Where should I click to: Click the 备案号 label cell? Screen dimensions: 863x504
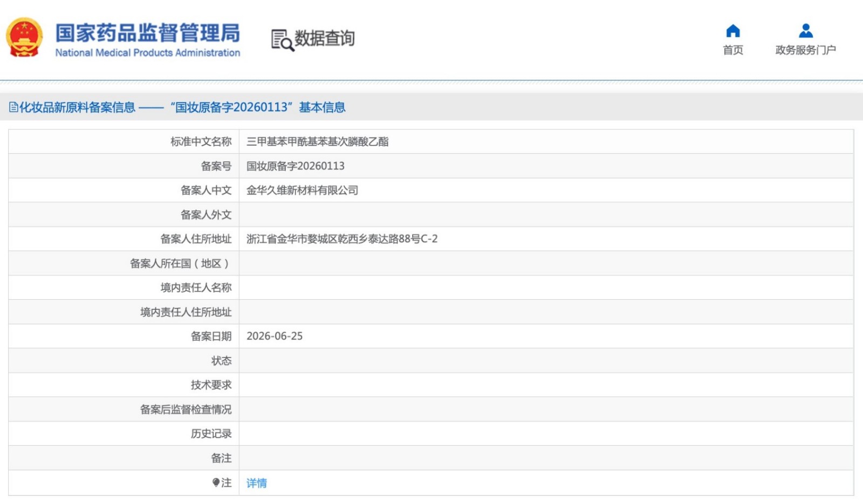[x=124, y=166]
